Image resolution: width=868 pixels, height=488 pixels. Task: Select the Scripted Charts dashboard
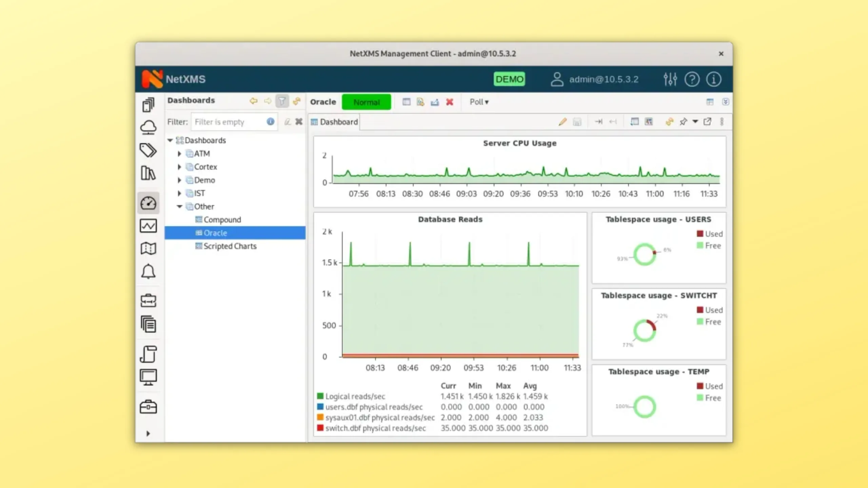pos(230,246)
